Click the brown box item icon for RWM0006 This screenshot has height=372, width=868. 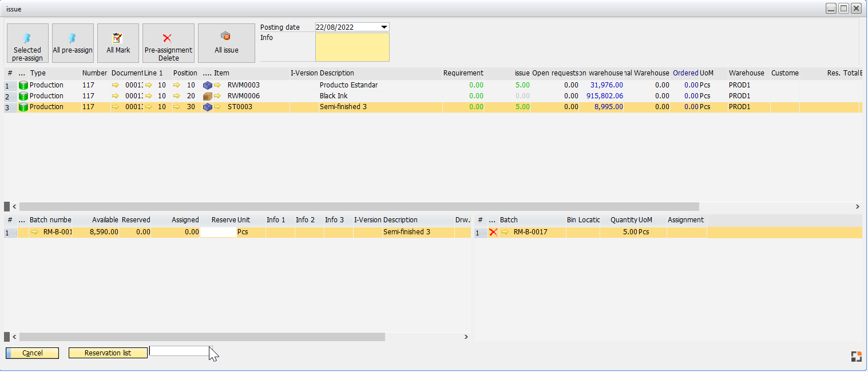point(208,96)
